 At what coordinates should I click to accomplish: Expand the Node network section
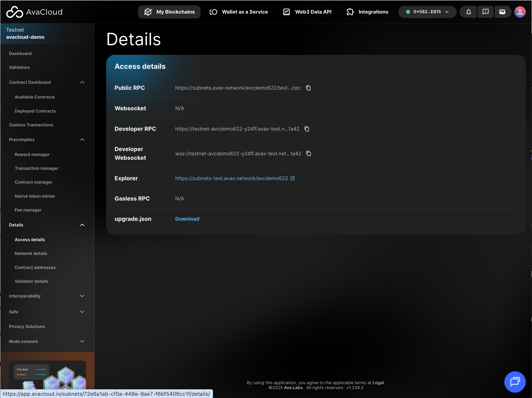click(82, 342)
